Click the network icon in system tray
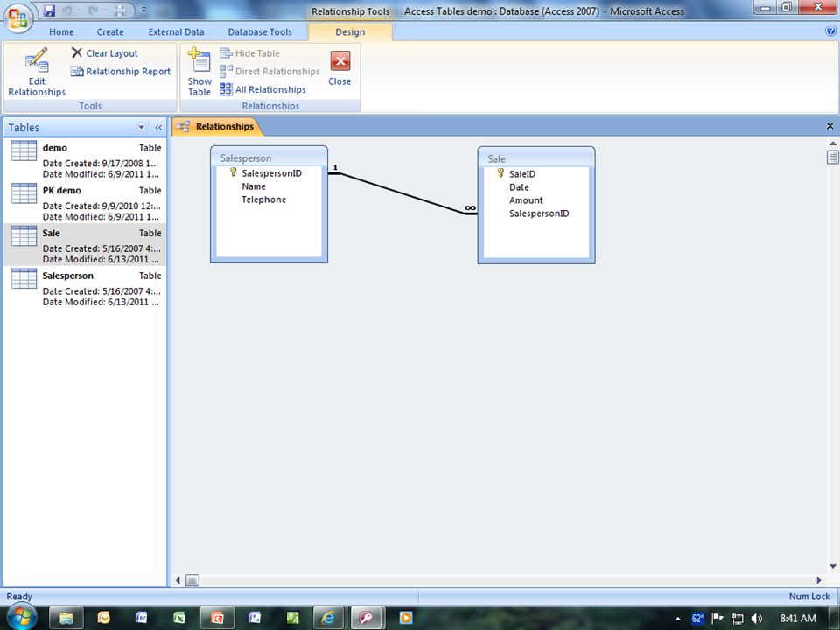 pos(737,619)
